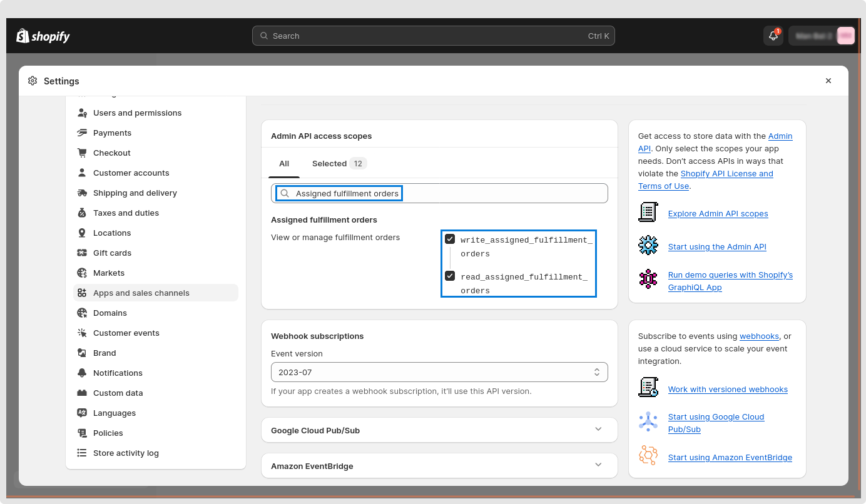Click the Taxes and duties icon
866x504 pixels.
(x=82, y=213)
